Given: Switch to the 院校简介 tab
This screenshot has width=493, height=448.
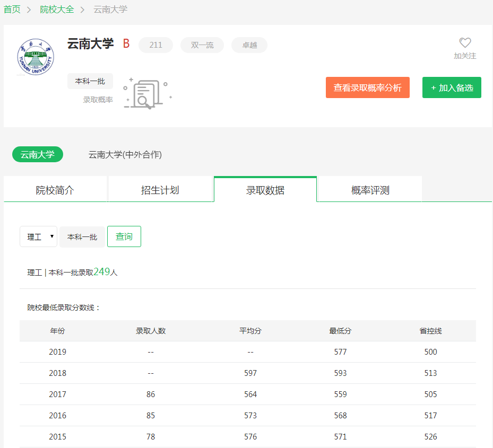Looking at the screenshot, I should pyautogui.click(x=55, y=190).
